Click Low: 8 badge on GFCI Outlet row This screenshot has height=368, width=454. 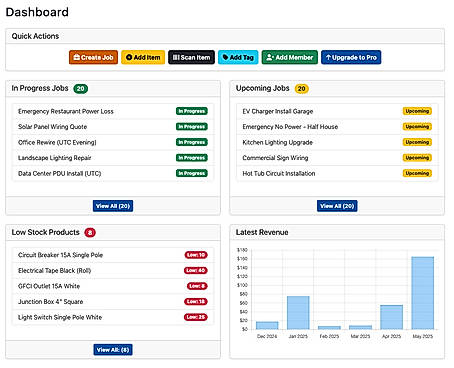pos(197,286)
